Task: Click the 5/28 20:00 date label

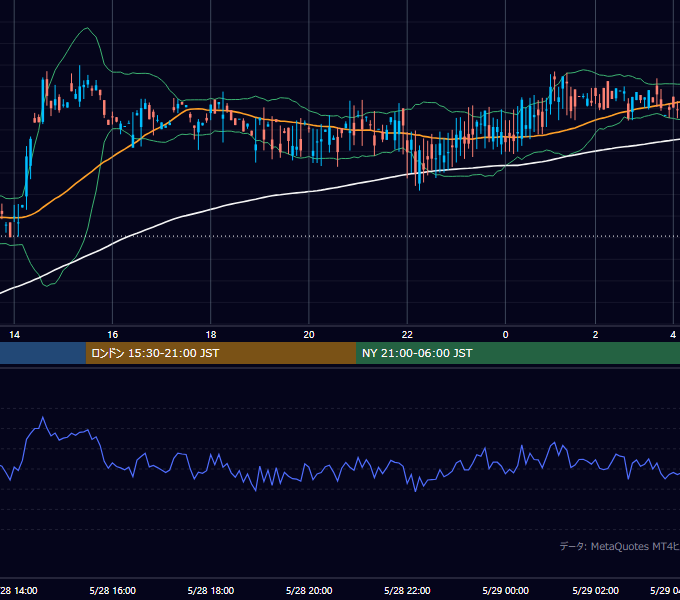Action: 309,590
